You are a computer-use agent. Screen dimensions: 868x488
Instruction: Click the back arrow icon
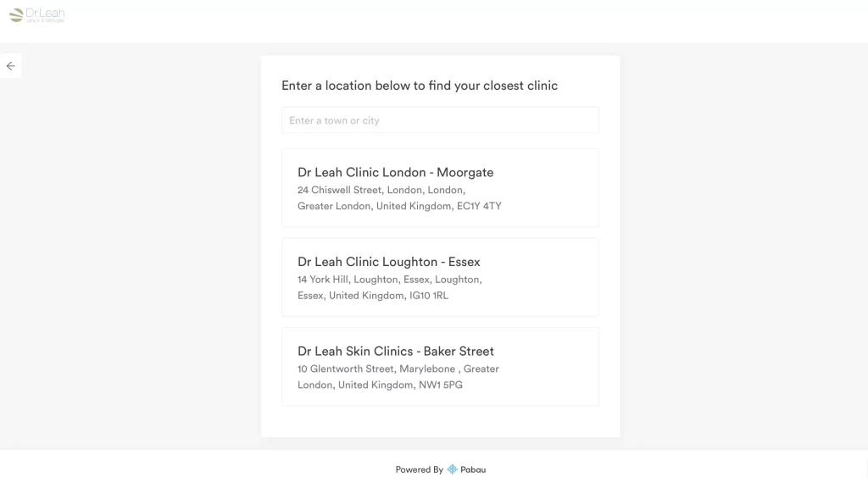(x=10, y=66)
